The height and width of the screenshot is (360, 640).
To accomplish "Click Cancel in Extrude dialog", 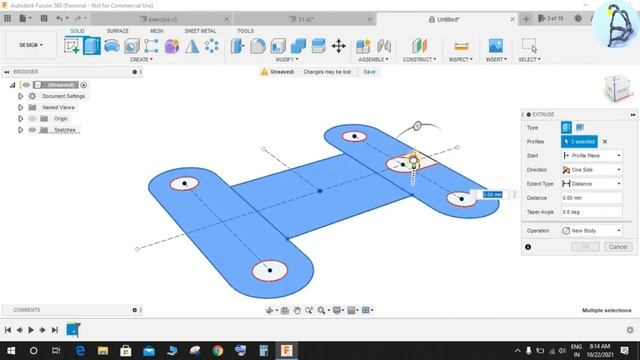I will click(618, 247).
